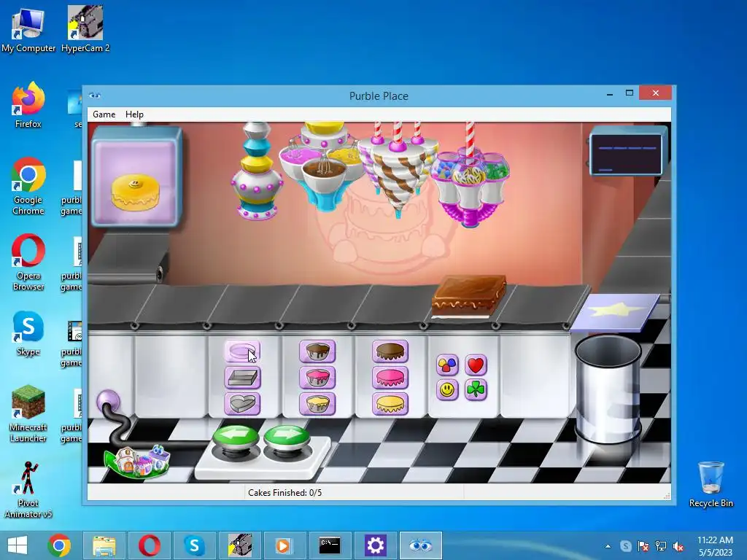Open the Help menu
This screenshot has width=747, height=560.
point(134,114)
